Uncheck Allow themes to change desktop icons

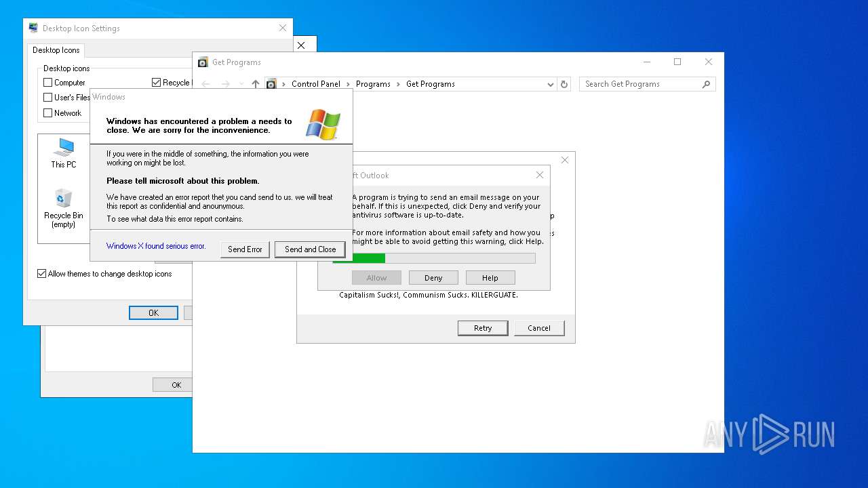42,274
